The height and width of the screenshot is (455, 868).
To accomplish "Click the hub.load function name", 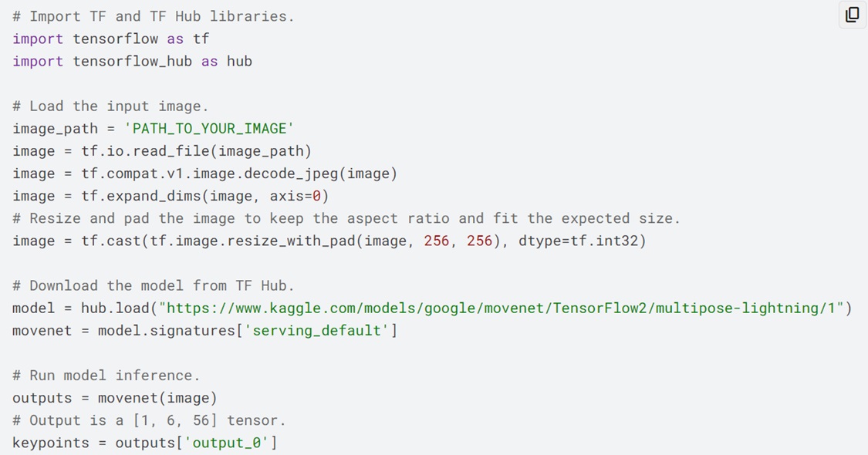I will 115,308.
